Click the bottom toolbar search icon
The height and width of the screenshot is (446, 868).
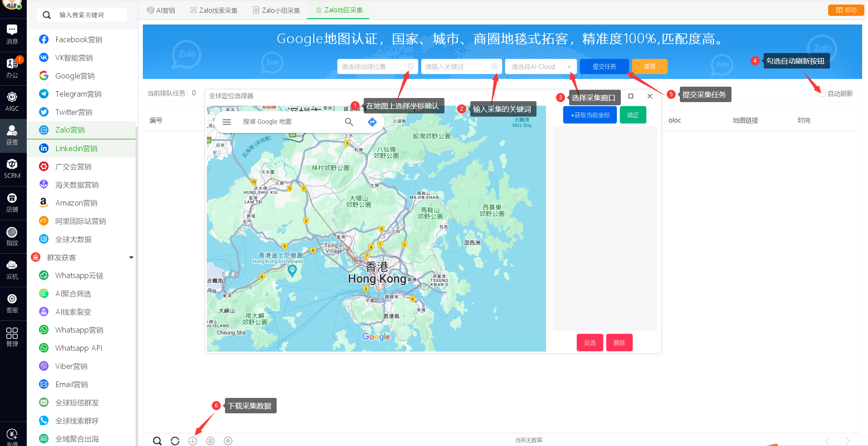157,441
